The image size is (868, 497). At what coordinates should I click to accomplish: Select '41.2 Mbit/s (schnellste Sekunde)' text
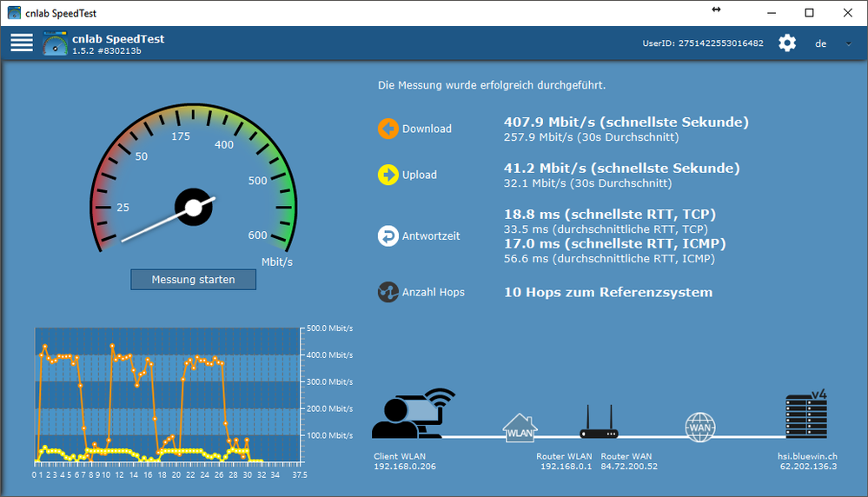tap(621, 169)
